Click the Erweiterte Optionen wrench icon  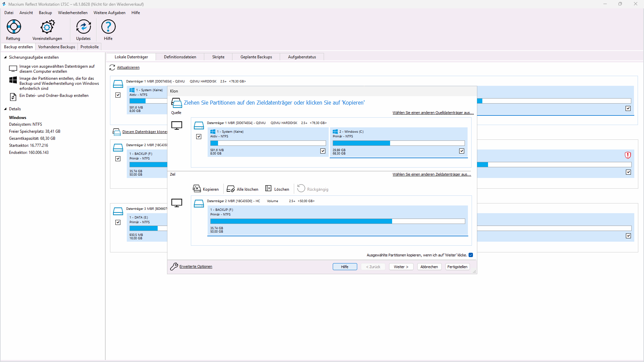pyautogui.click(x=174, y=266)
